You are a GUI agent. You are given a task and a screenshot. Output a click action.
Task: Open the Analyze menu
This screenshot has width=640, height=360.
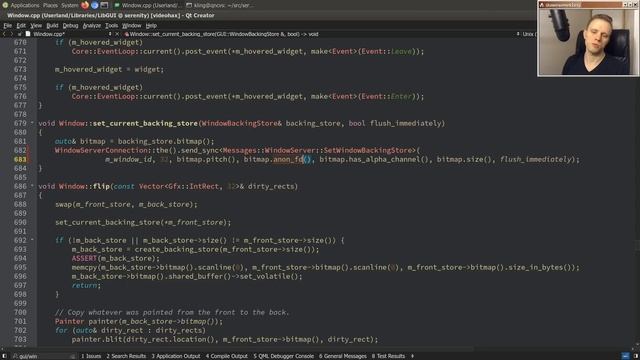click(x=91, y=25)
